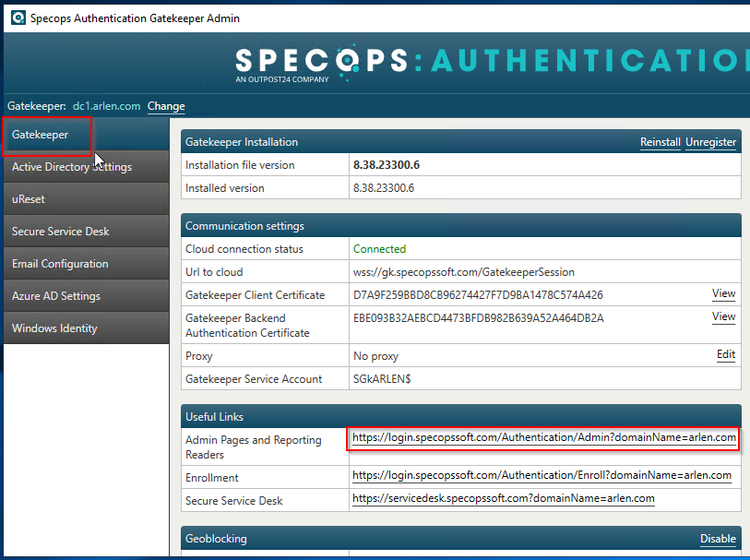Click the No proxy value

coord(375,356)
